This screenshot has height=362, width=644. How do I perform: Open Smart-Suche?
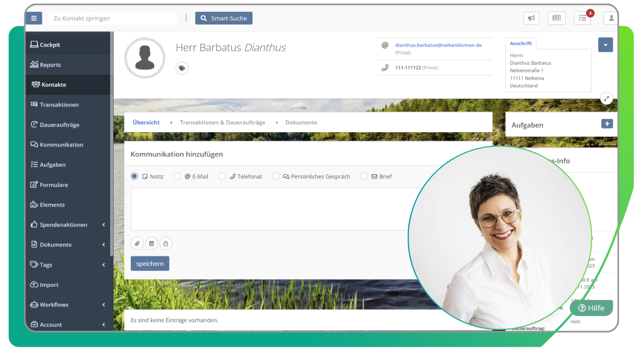pos(224,18)
